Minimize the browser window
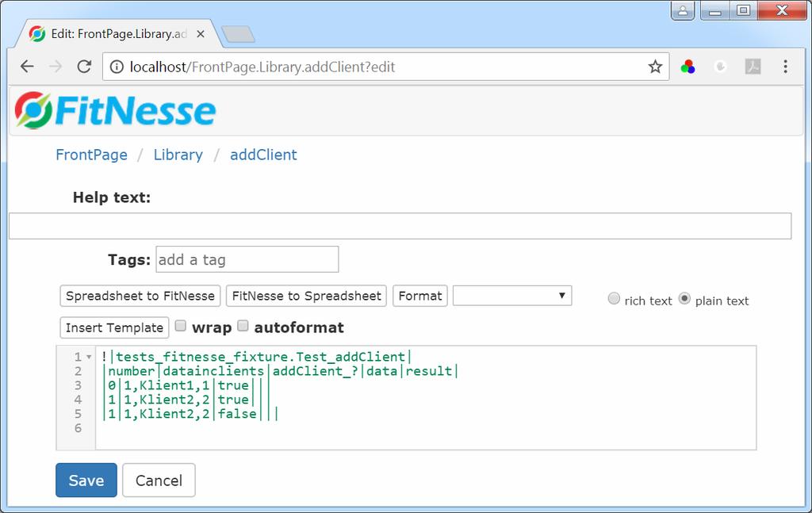Screen dimensions: 812x513 (715, 10)
